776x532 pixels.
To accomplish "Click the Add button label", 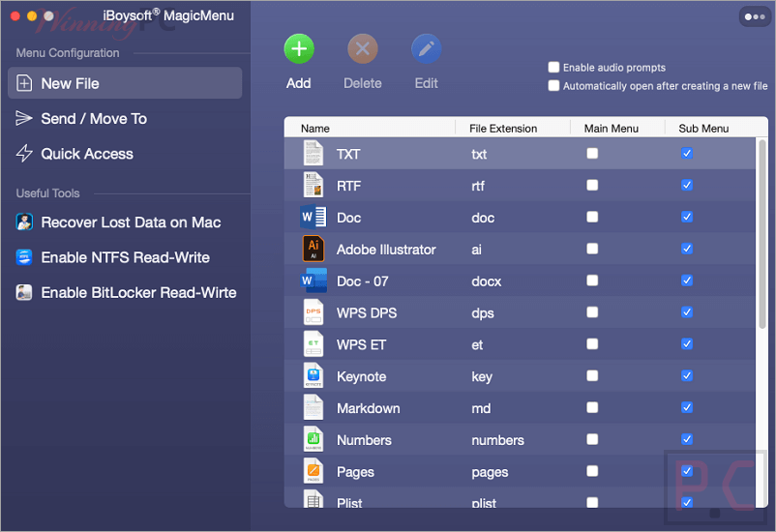I will [298, 83].
